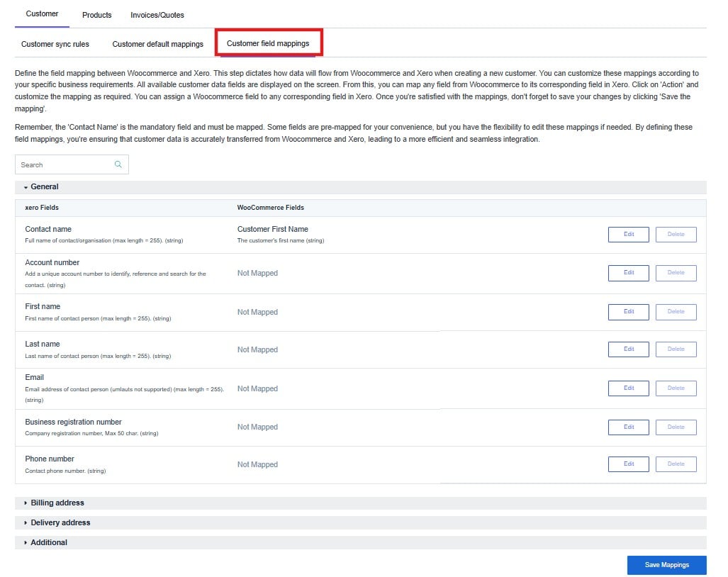Image resolution: width=728 pixels, height=577 pixels.
Task: Click the 'xero Fields' column header
Action: [42, 208]
